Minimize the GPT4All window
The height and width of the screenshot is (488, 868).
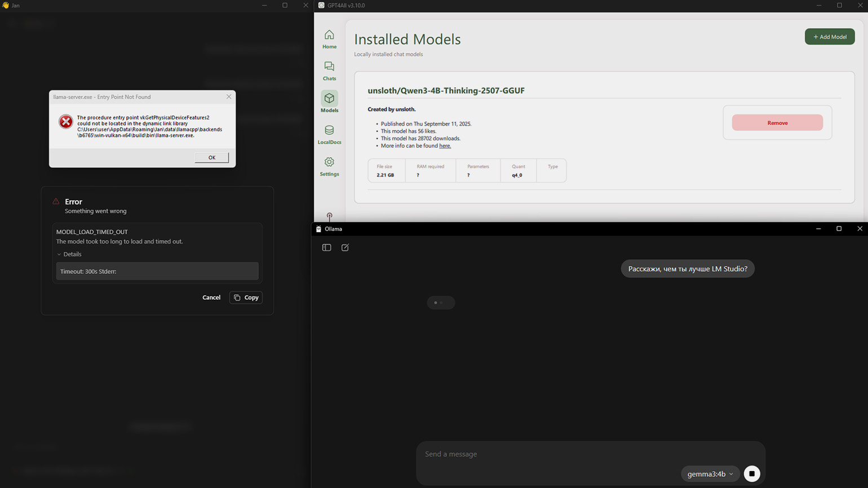tap(818, 6)
